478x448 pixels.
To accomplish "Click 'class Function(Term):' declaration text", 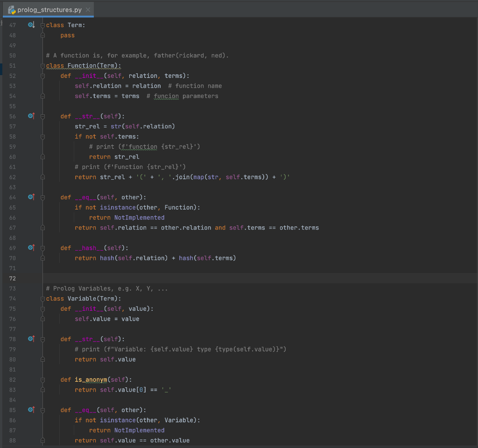I will pos(84,66).
